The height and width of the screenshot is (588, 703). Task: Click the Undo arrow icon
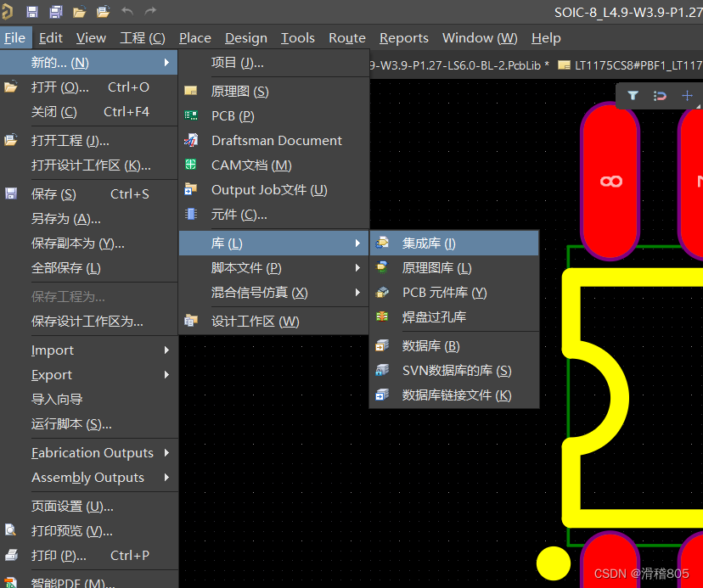[x=127, y=11]
